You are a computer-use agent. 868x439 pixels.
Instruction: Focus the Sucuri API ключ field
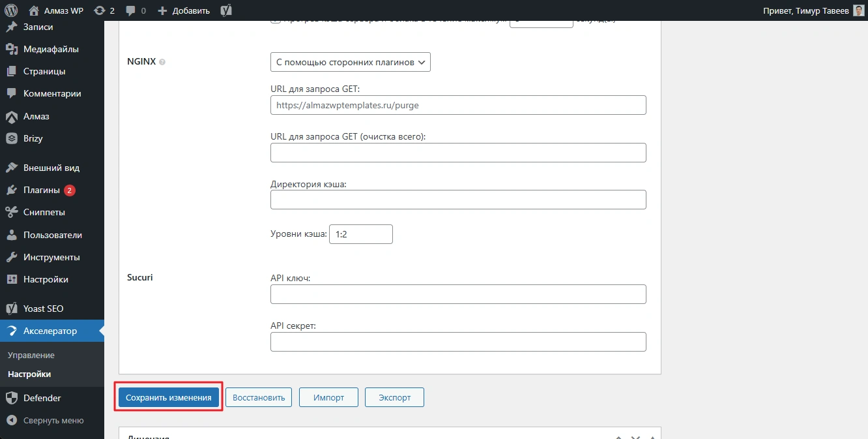pos(457,294)
